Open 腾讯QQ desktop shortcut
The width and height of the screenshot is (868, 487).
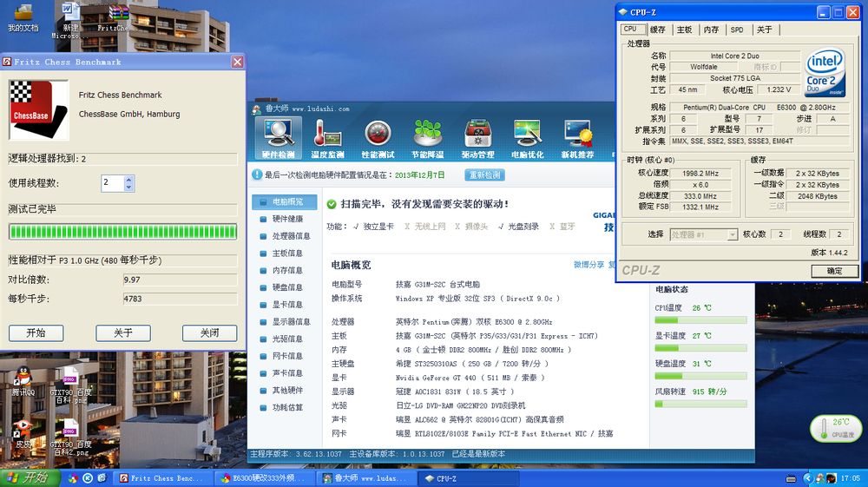click(x=23, y=381)
